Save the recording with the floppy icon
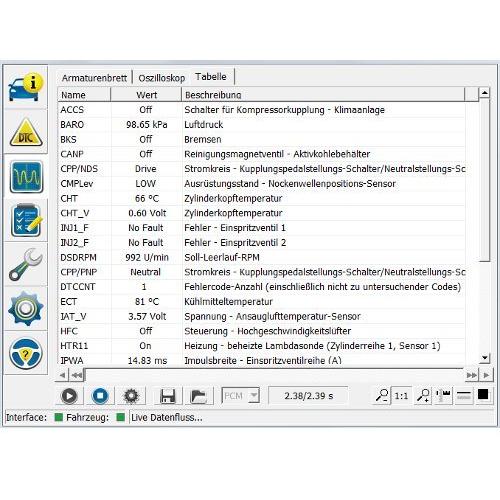This screenshot has width=500, height=500. click(x=168, y=396)
